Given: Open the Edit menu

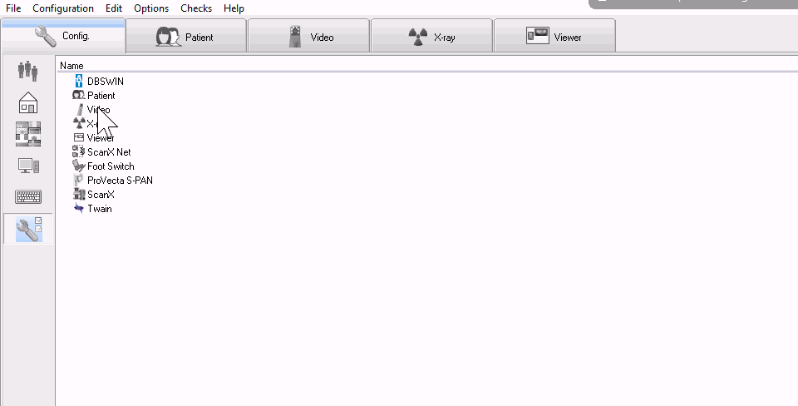Looking at the screenshot, I should pyautogui.click(x=113, y=8).
